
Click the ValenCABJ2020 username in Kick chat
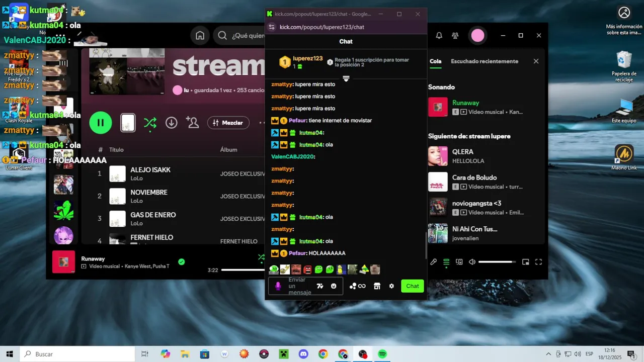pos(293,157)
